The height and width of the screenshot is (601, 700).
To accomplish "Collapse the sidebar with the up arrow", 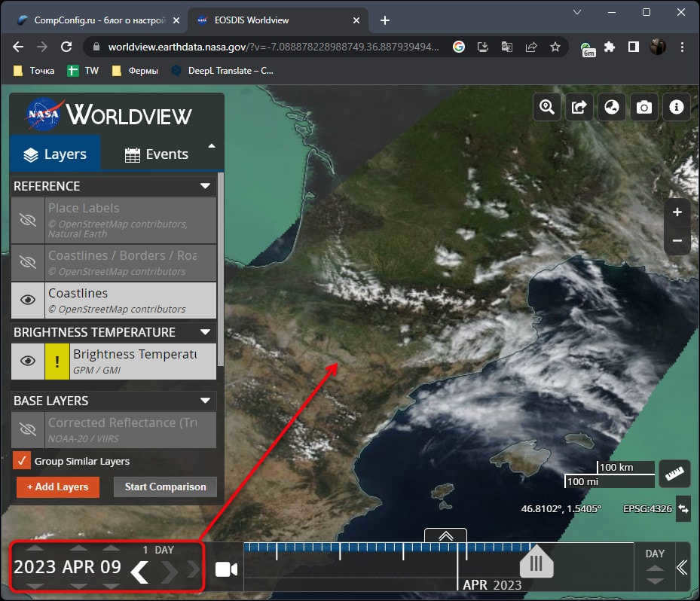I will (212, 146).
